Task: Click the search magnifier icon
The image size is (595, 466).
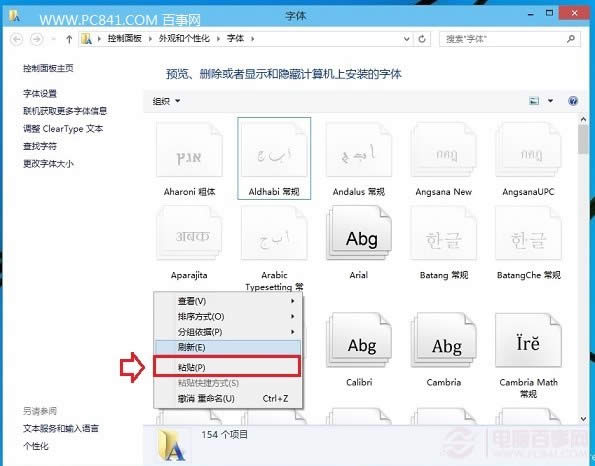Action: coord(570,39)
